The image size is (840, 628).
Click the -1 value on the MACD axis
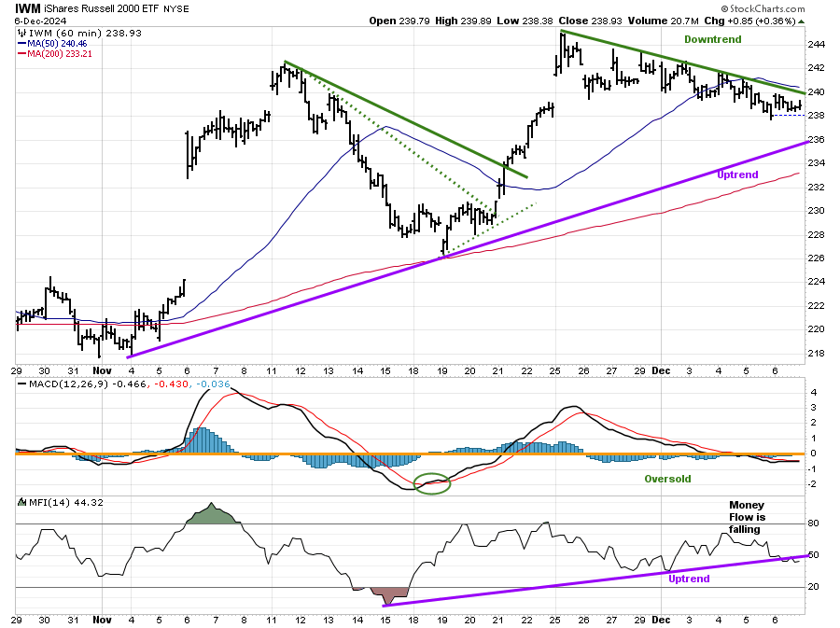click(x=813, y=469)
